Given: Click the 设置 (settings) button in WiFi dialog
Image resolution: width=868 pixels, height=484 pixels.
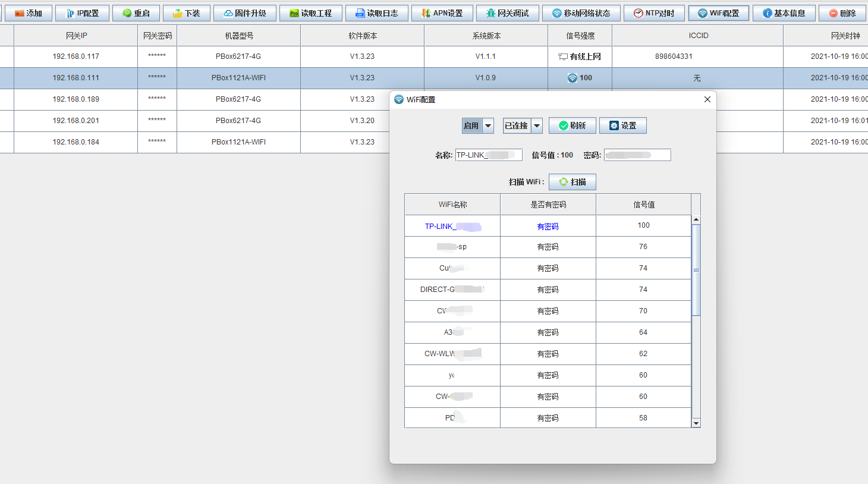Looking at the screenshot, I should 623,125.
